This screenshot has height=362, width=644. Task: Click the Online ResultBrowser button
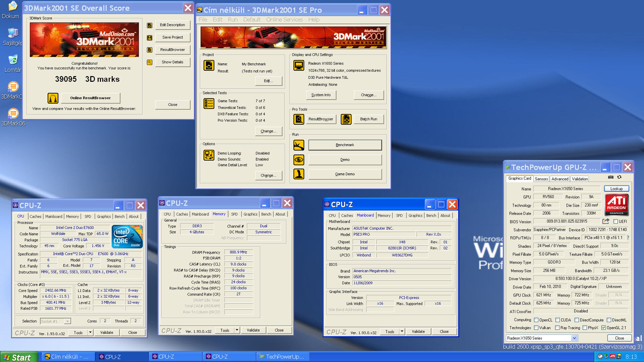[x=90, y=98]
